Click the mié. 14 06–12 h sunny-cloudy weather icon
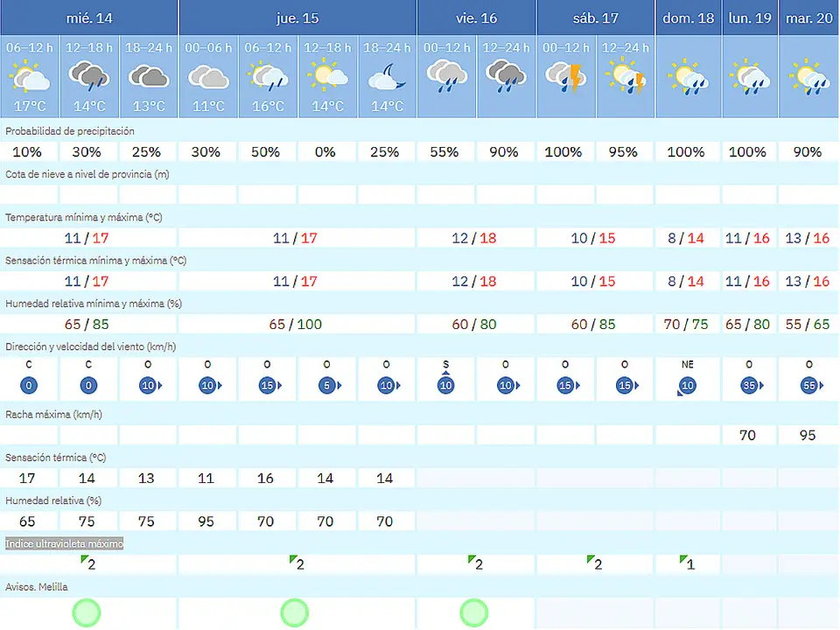Screen dimensions: 840x630 point(30,77)
